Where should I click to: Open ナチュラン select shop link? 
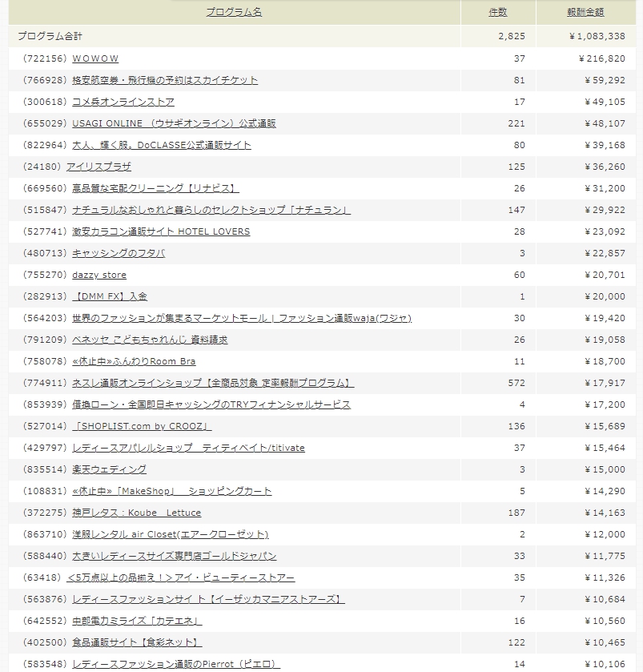pyautogui.click(x=211, y=210)
